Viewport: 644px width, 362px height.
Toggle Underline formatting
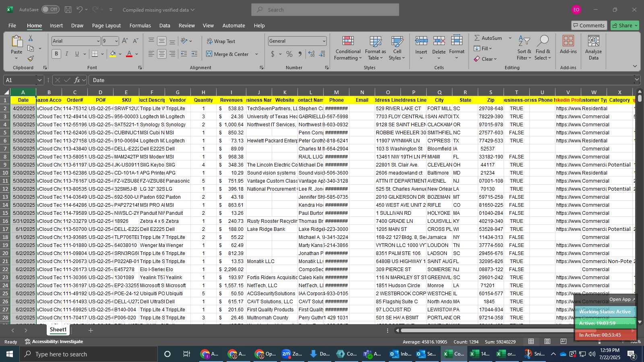(x=77, y=54)
